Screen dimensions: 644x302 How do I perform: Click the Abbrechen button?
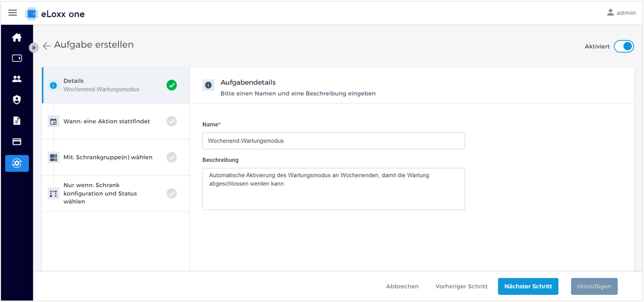tap(403, 287)
